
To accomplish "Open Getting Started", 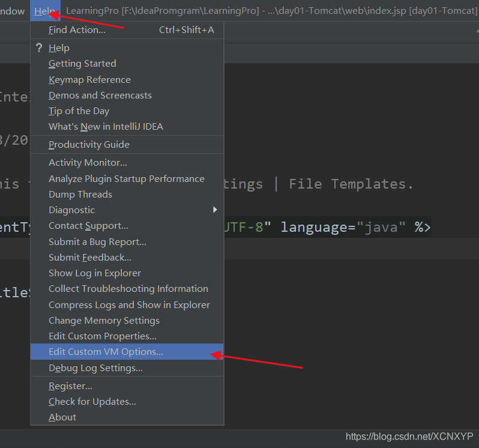I will click(127, 64).
